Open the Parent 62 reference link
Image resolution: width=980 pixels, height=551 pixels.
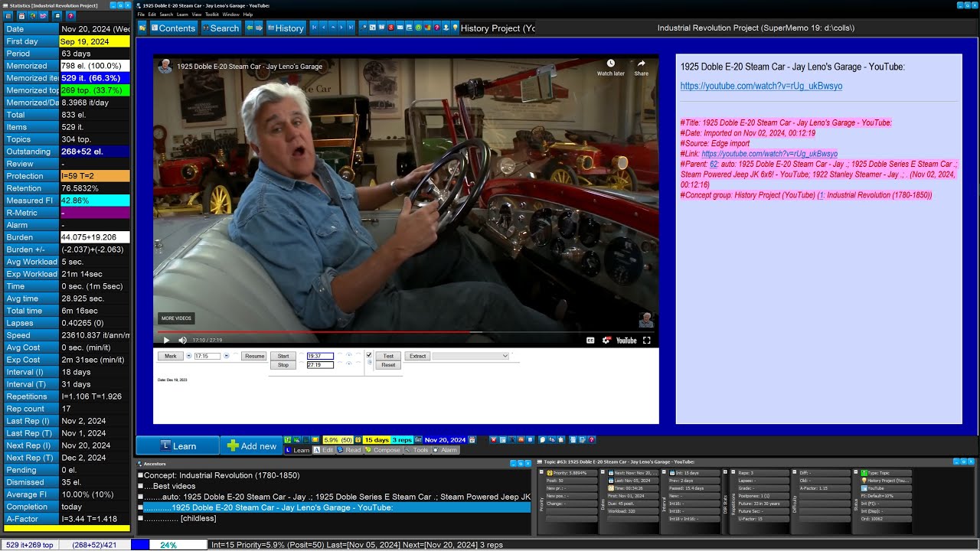[x=714, y=164]
